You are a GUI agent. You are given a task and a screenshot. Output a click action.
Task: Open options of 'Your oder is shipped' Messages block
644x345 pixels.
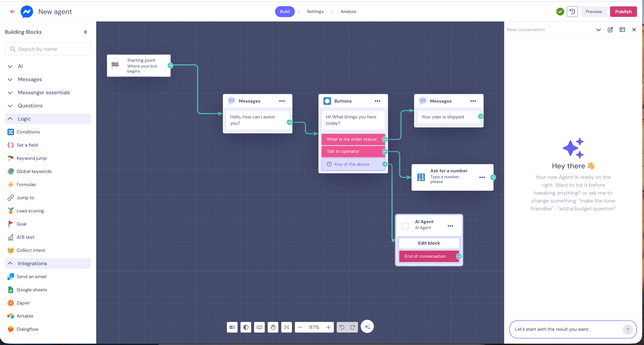(473, 101)
